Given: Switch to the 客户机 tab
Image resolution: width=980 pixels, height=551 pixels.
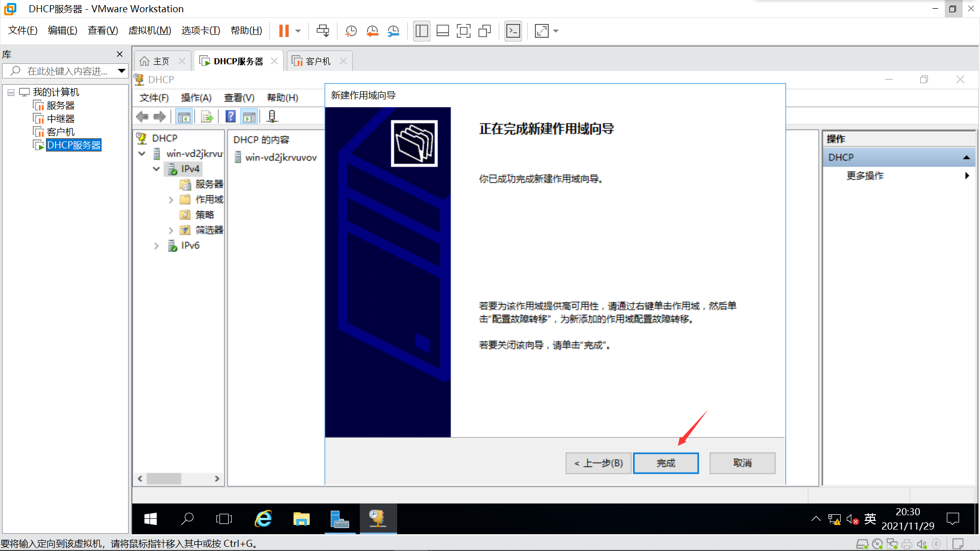Looking at the screenshot, I should point(317,61).
